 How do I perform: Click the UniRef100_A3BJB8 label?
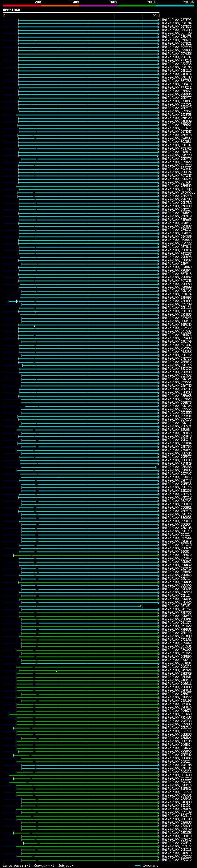(x=176, y=467)
